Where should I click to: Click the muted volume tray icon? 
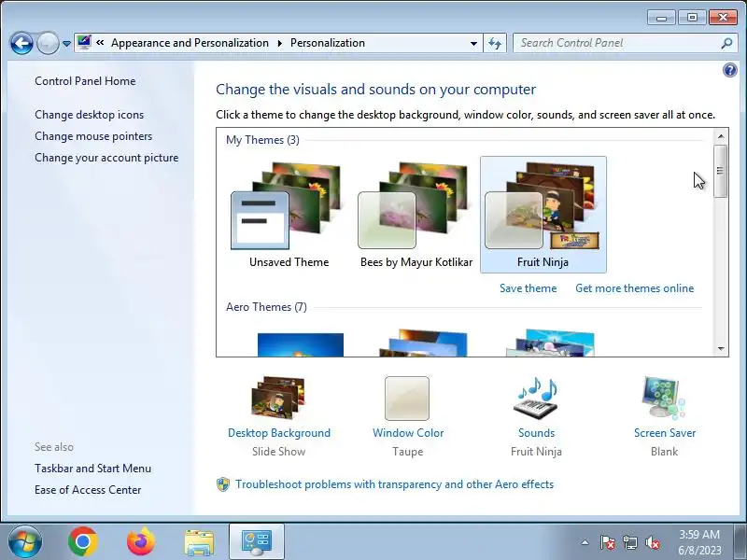[652, 542]
